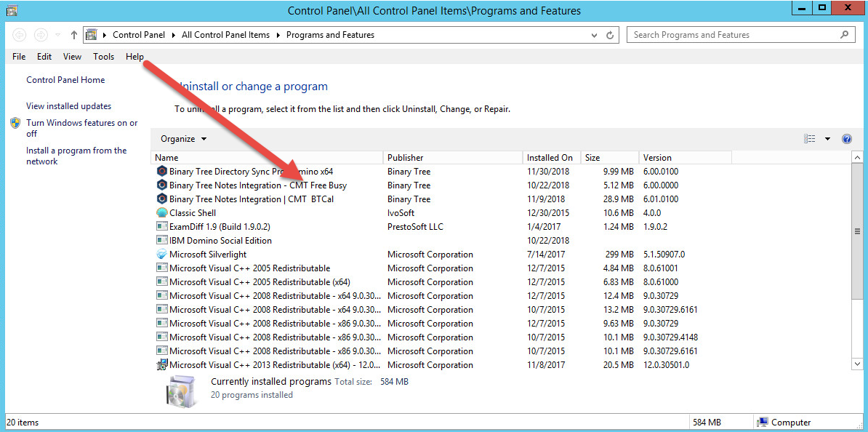Click version 9.0.30729.4148 cell

click(x=670, y=337)
